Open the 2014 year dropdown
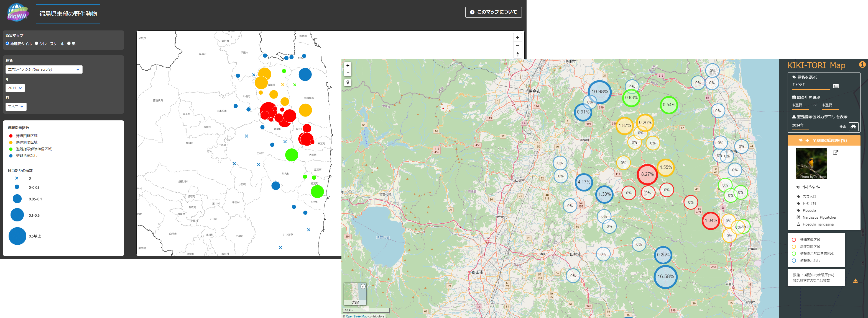The width and height of the screenshot is (868, 318). 15,88
